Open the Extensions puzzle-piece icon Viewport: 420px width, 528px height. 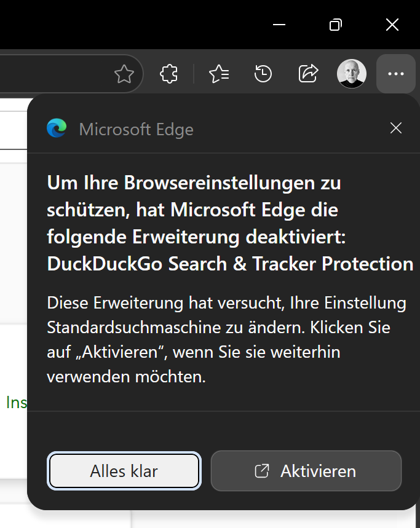point(168,74)
